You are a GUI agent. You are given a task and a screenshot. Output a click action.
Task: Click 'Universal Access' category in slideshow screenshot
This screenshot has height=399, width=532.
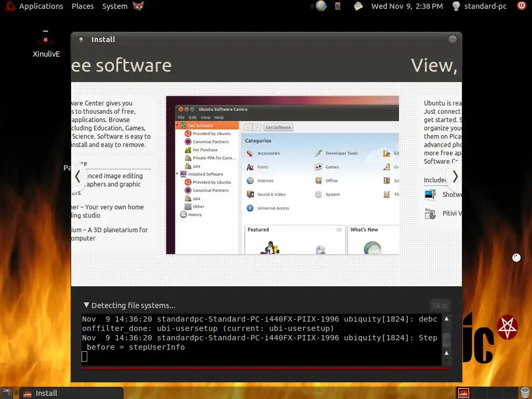268,208
